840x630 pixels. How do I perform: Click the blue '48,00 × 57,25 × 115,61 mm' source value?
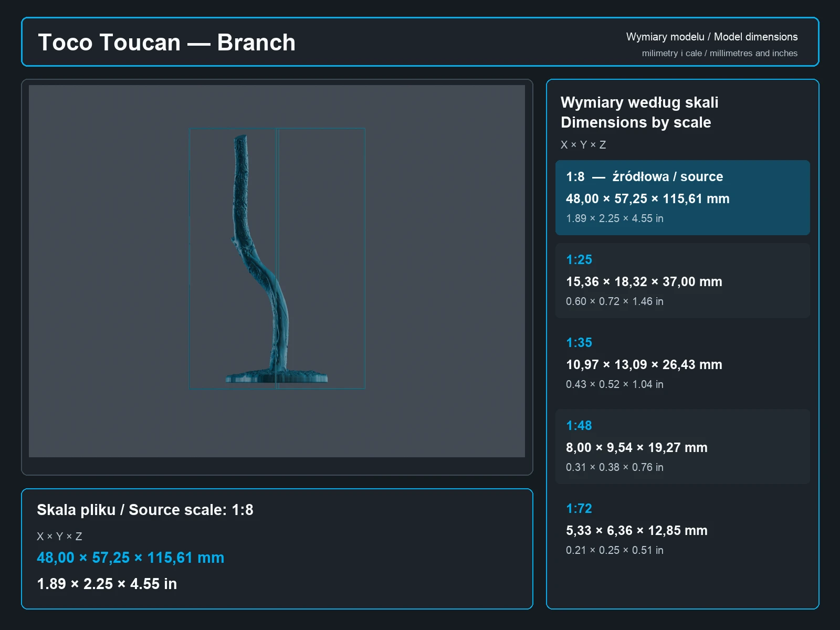pyautogui.click(x=130, y=558)
